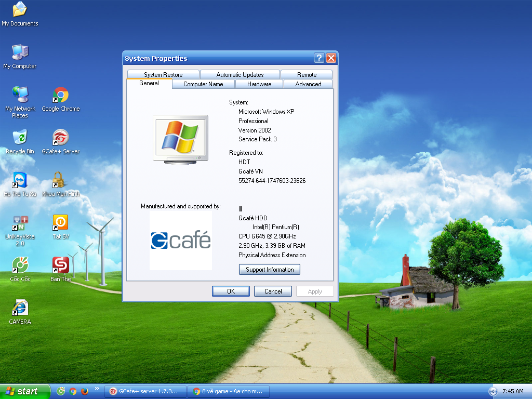Switch to the Automatic Updates tab
Image resolution: width=532 pixels, height=399 pixels.
(x=240, y=74)
